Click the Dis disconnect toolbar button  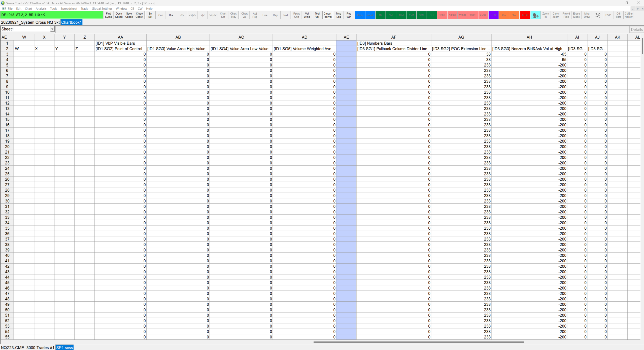tap(171, 15)
